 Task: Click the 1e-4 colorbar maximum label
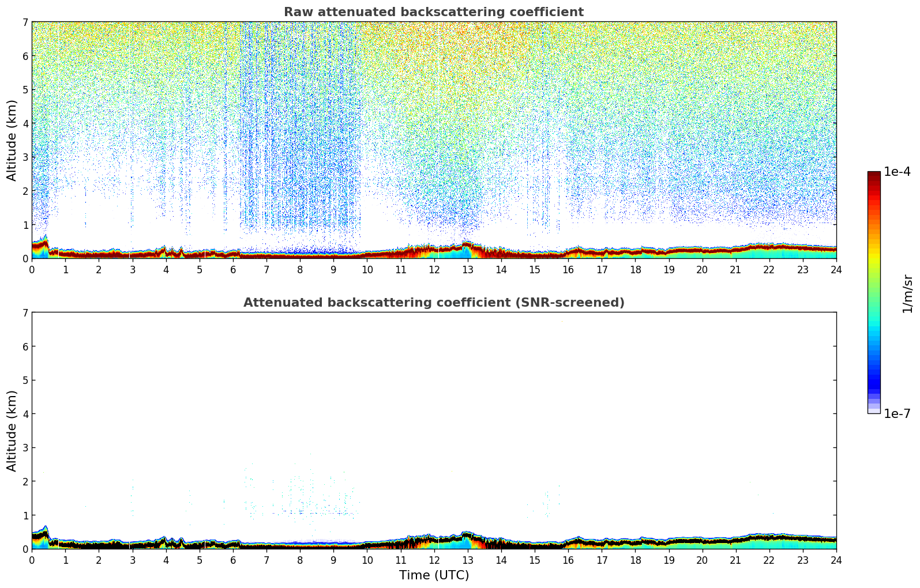point(896,172)
